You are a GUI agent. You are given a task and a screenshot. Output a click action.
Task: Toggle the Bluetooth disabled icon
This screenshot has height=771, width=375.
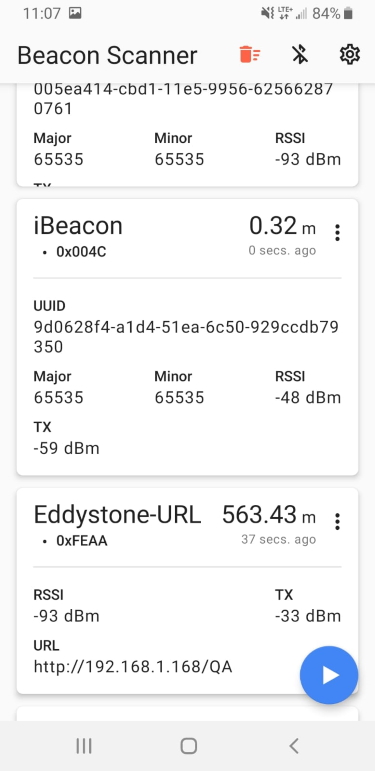pos(300,55)
